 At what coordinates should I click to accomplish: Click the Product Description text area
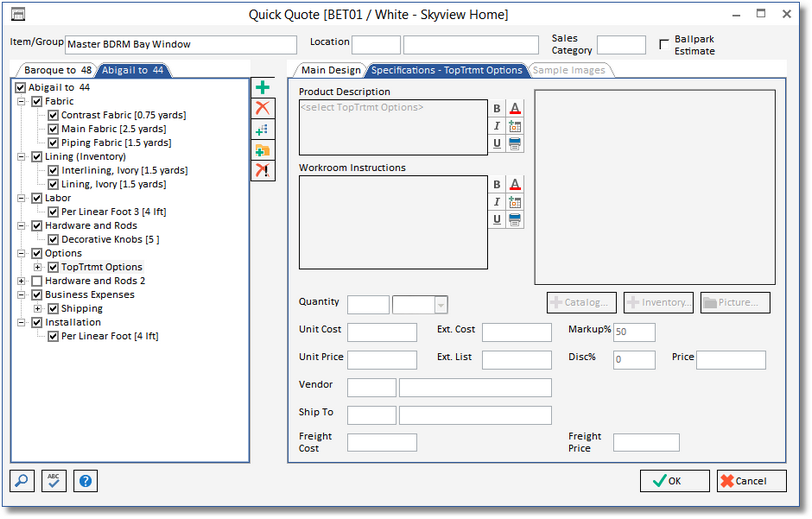point(393,127)
